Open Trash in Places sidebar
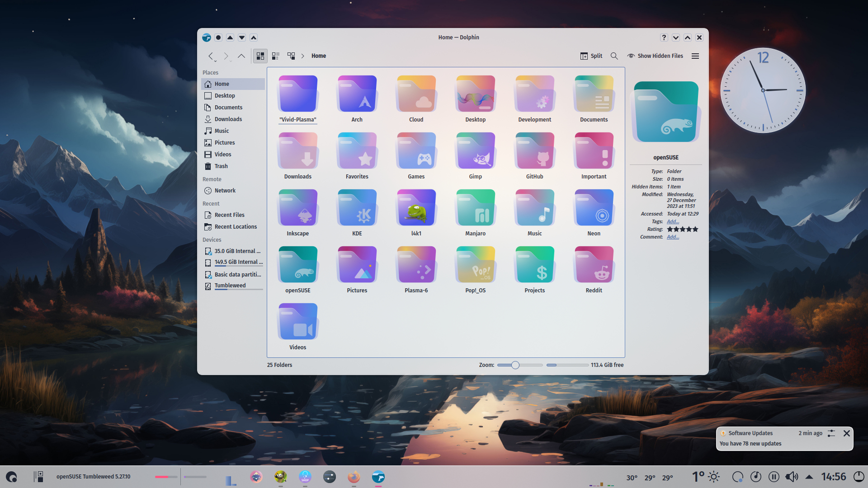The image size is (868, 488). (x=233, y=166)
